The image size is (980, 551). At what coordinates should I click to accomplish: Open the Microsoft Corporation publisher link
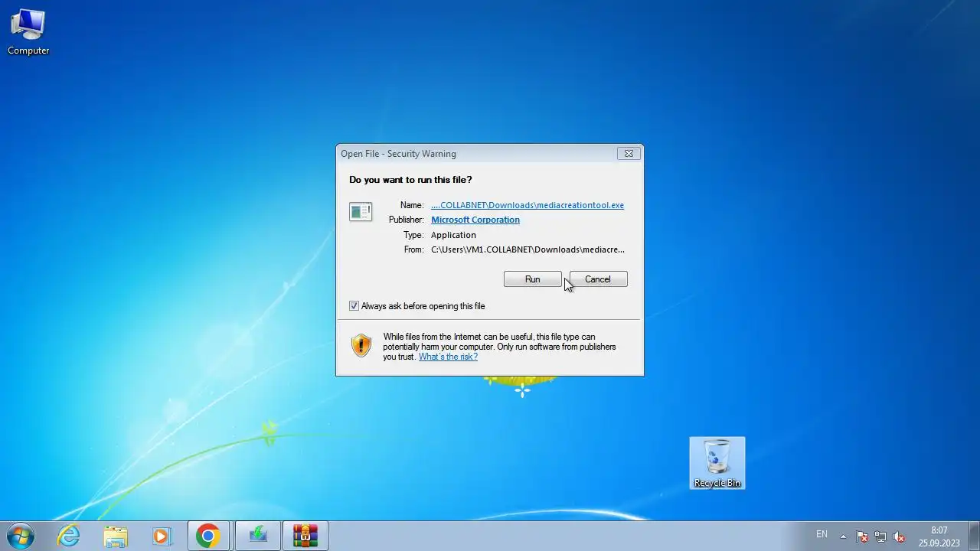(x=475, y=220)
